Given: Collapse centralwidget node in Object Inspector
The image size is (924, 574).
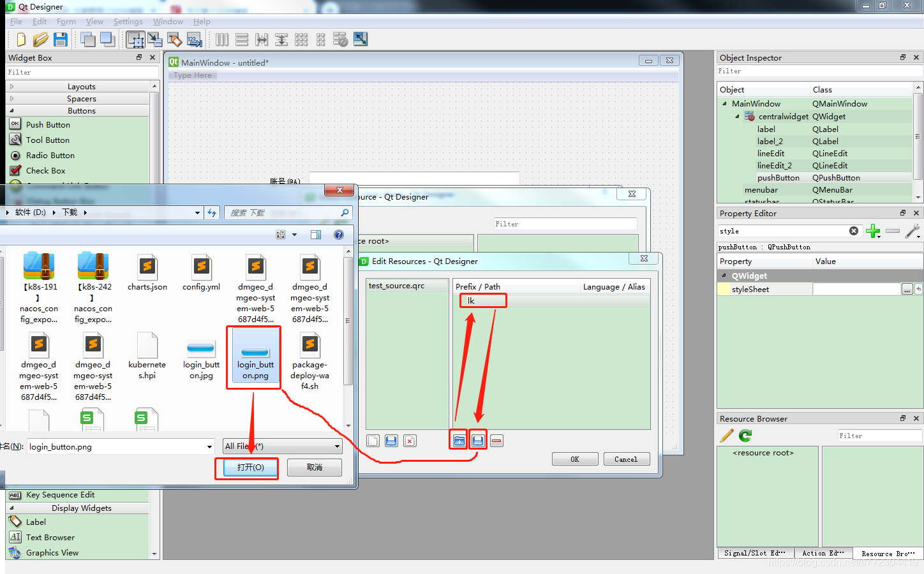Looking at the screenshot, I should click(x=737, y=116).
